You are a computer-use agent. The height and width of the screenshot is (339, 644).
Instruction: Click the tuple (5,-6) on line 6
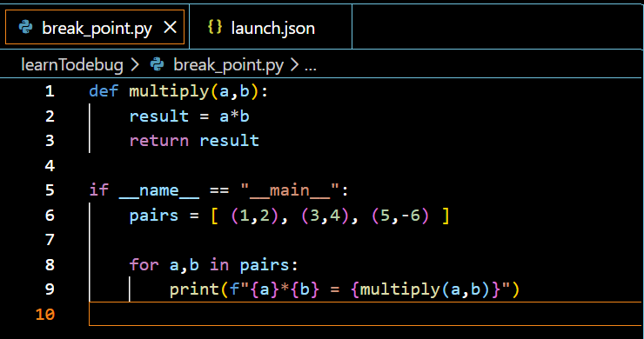click(x=400, y=216)
